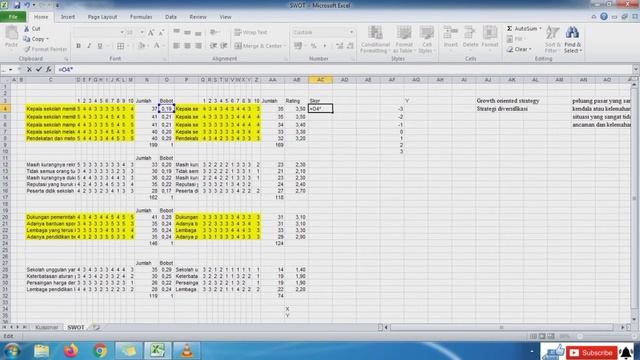Switch to the Formulas tab
The image size is (640, 360).
[x=141, y=17]
